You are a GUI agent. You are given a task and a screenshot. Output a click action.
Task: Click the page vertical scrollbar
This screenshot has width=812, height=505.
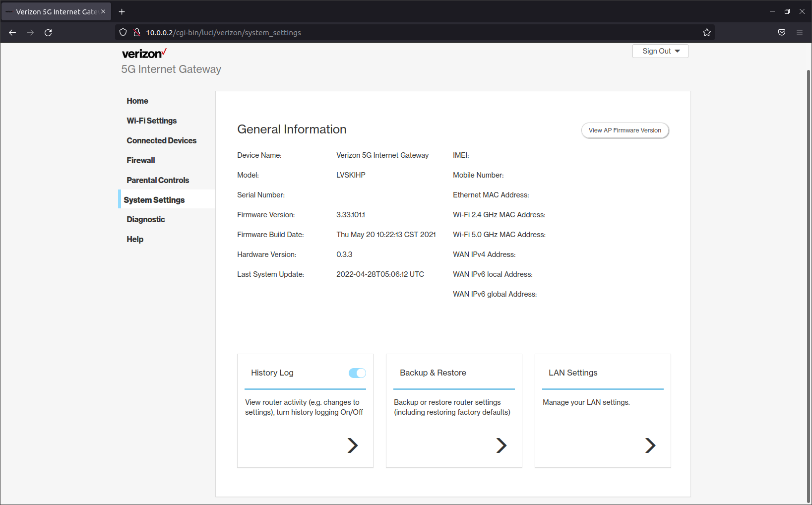tap(809, 285)
